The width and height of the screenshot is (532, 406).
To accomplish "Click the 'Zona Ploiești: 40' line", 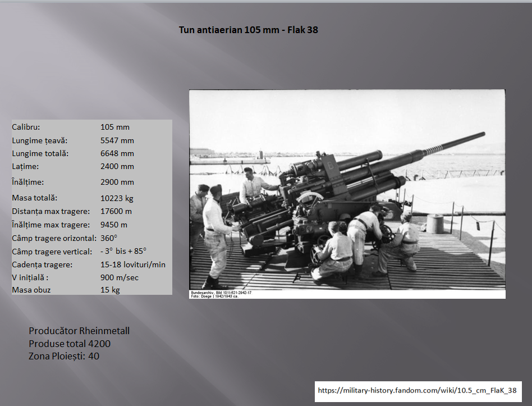I will pyautogui.click(x=64, y=356).
